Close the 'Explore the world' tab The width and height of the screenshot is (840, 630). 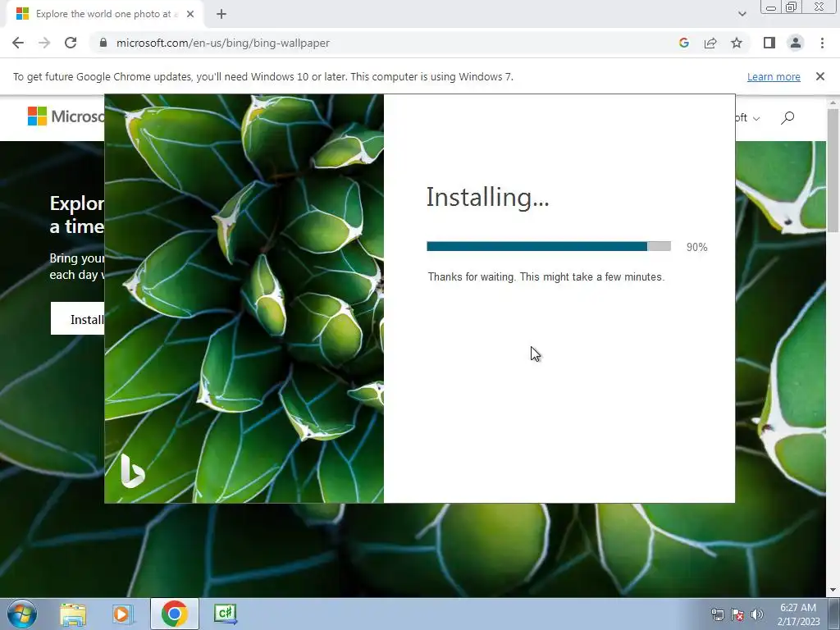pos(190,14)
